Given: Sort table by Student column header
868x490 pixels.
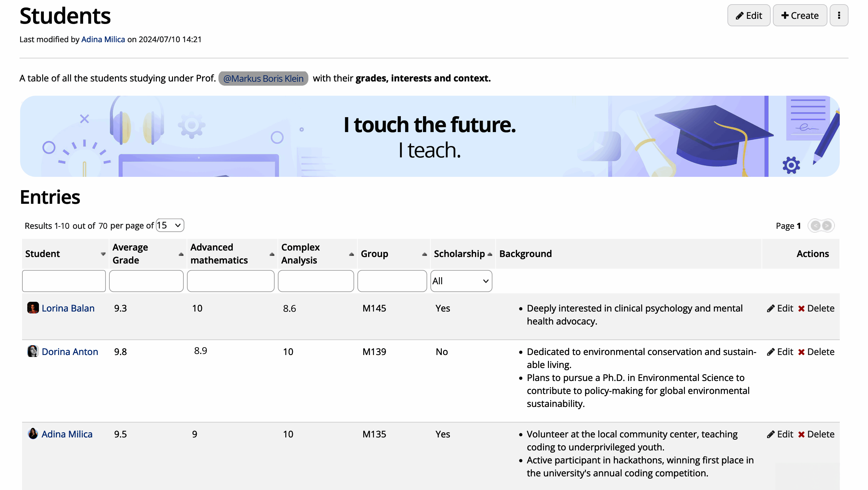Looking at the screenshot, I should coord(43,253).
